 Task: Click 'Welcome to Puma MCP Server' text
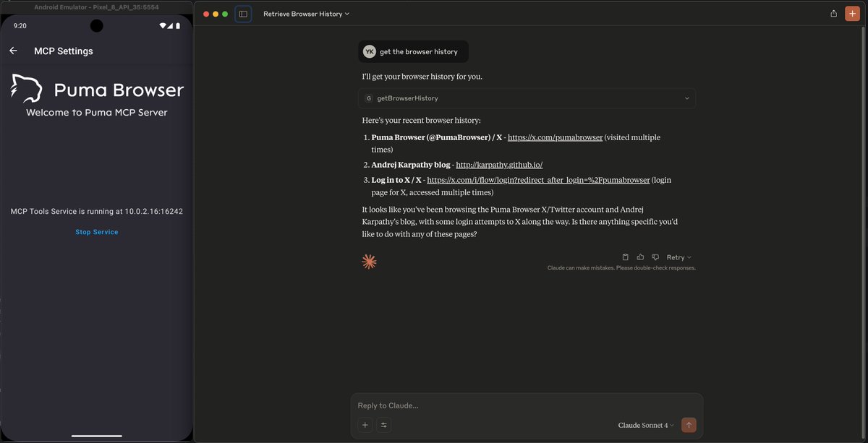[x=97, y=112]
